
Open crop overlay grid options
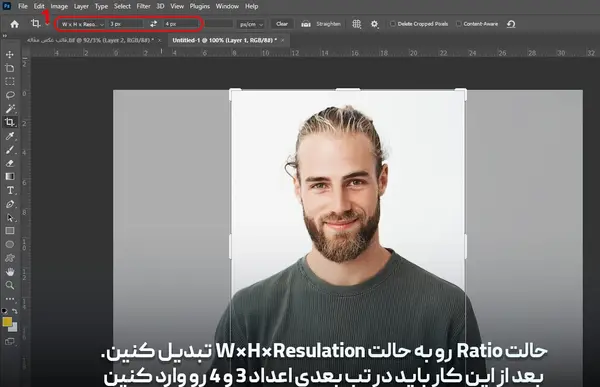pyautogui.click(x=356, y=24)
